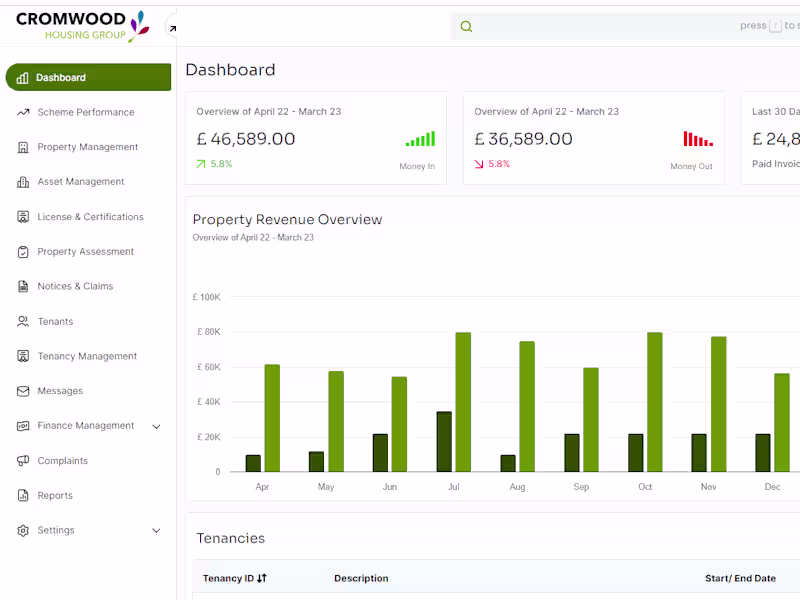Click the Messages envelope icon
Screen dimensions: 800x600
[23, 391]
